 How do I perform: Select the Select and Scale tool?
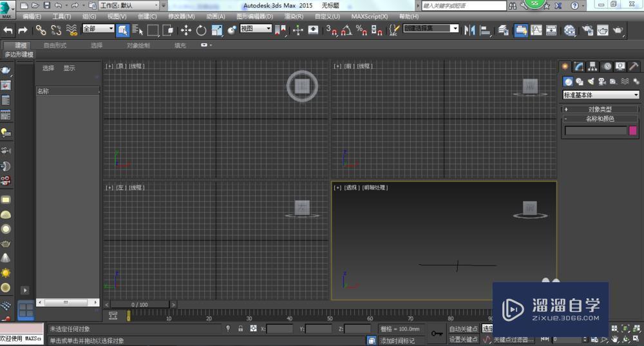click(x=216, y=30)
